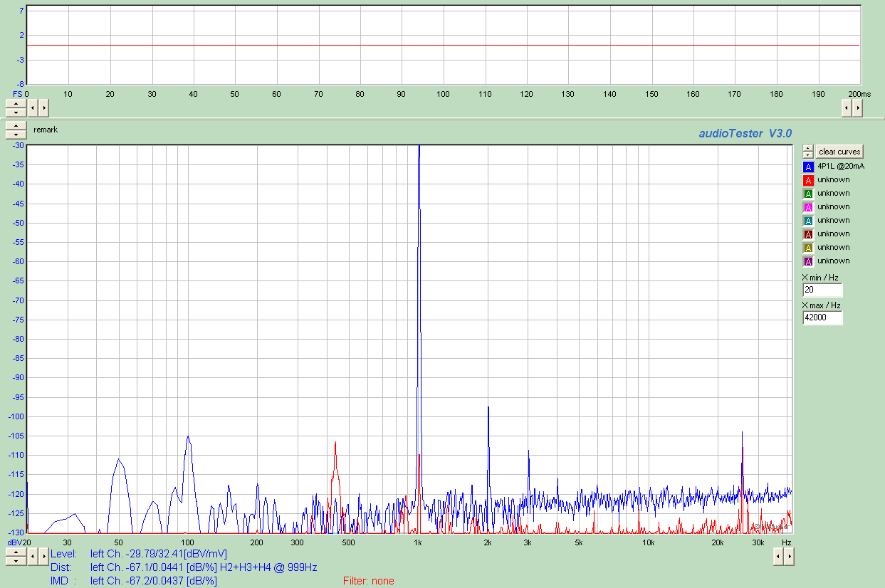885x588 pixels.
Task: Click right arrow near 200ms axis end
Action: (x=857, y=108)
